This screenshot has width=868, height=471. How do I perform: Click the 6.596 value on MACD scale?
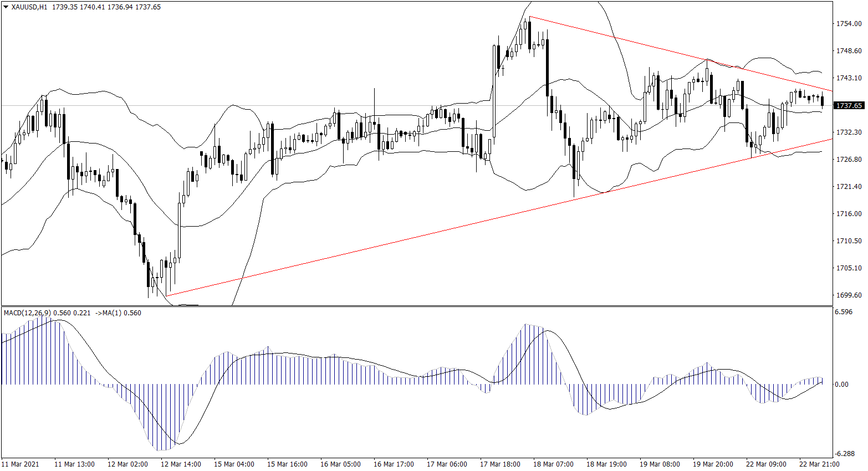pyautogui.click(x=844, y=312)
